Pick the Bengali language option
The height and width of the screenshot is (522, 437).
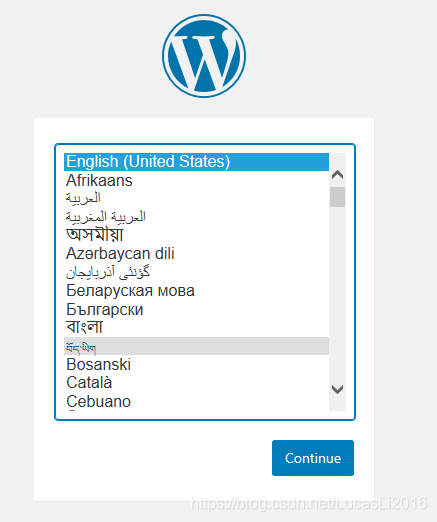coord(196,328)
